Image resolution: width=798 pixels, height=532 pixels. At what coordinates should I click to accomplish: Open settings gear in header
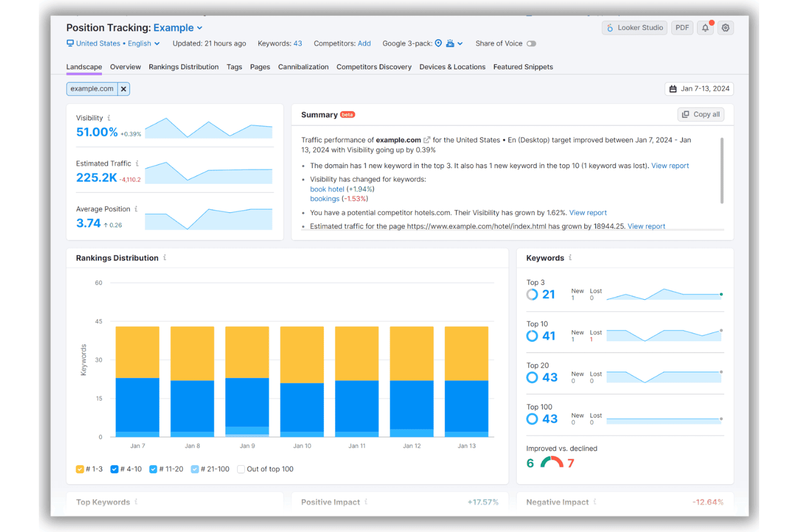point(726,27)
